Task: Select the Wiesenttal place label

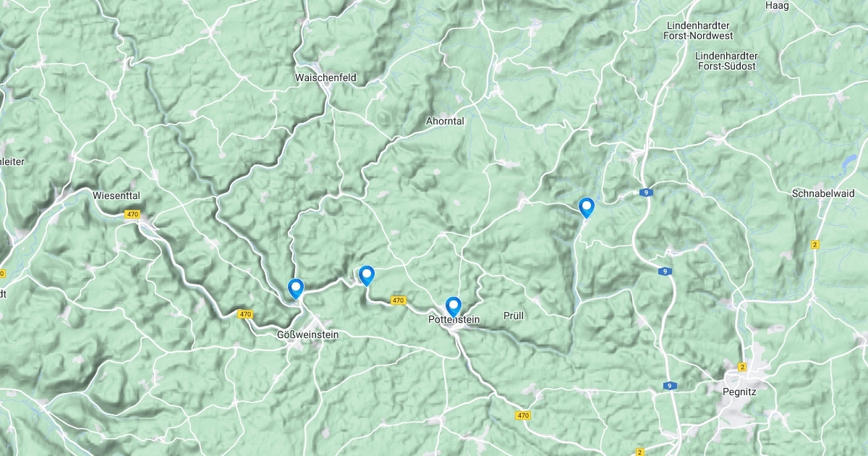Action: point(116,195)
